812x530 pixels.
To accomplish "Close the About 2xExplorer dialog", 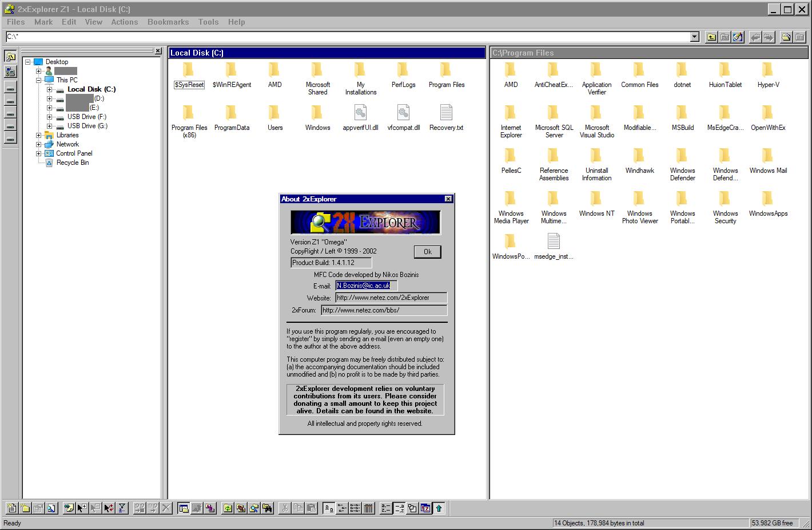I will click(x=448, y=199).
